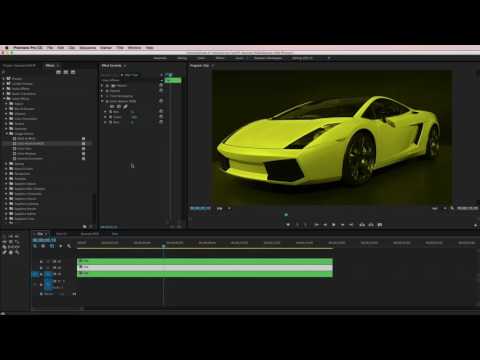Reset the Motion effect parameters
The height and width of the screenshot is (360, 480).
tap(161, 86)
